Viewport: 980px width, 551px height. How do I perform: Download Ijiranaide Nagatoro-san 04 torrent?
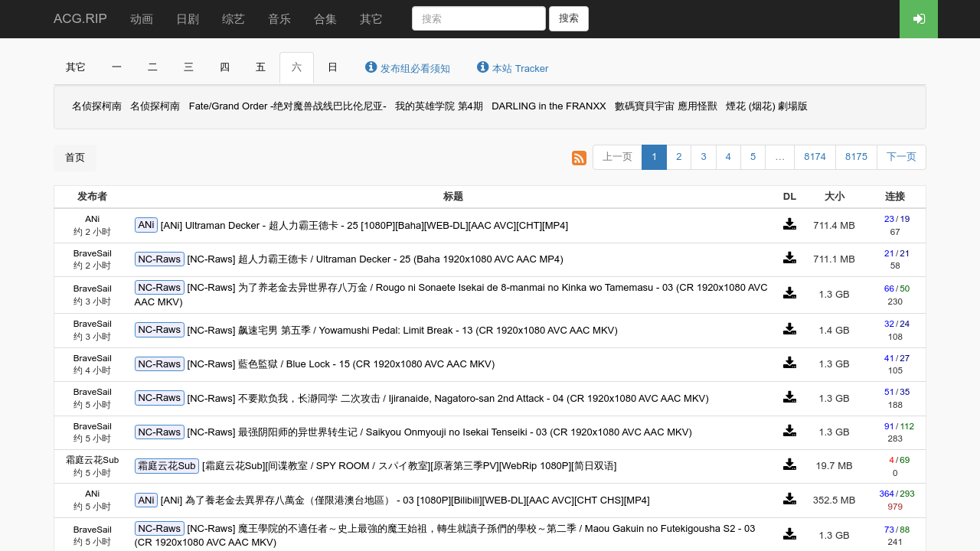789,397
